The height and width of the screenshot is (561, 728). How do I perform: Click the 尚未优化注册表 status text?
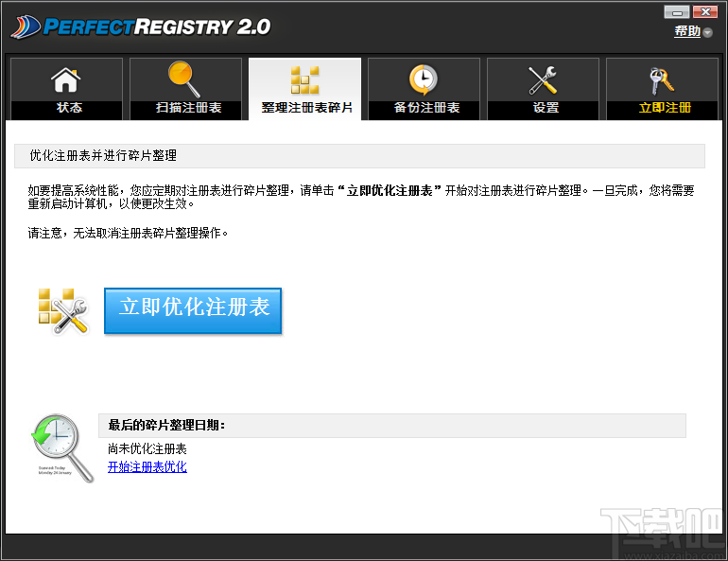point(147,448)
